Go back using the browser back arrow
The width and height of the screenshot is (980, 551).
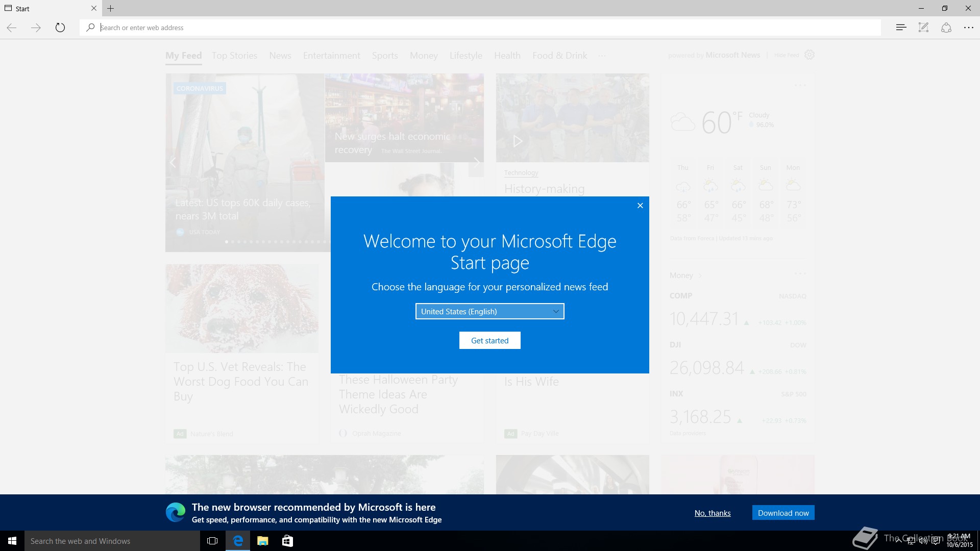pyautogui.click(x=12, y=28)
